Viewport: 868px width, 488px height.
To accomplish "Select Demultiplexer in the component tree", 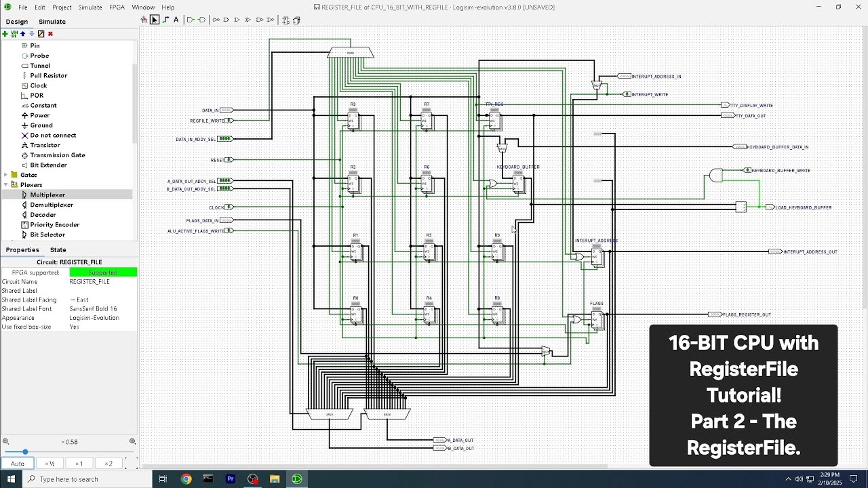I will [52, 205].
